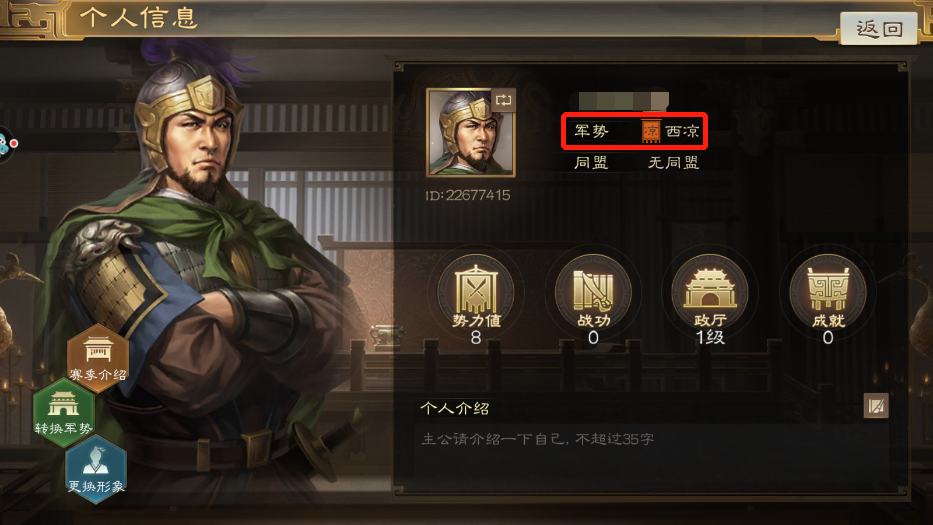View the 战功 scroll icon
933x525 pixels.
(x=593, y=299)
